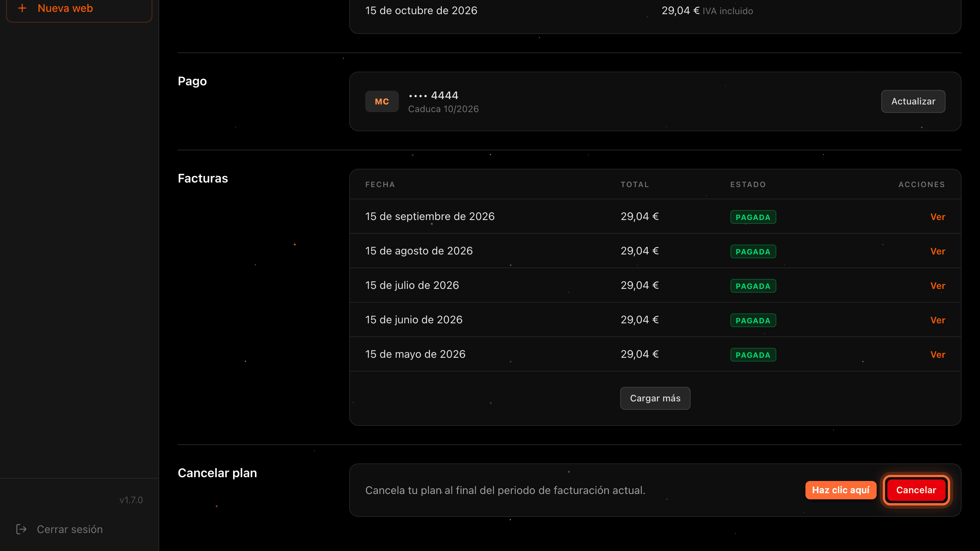Click the Caduca 10/2026 expiry text
Screen dimensions: 980x551
click(x=443, y=109)
